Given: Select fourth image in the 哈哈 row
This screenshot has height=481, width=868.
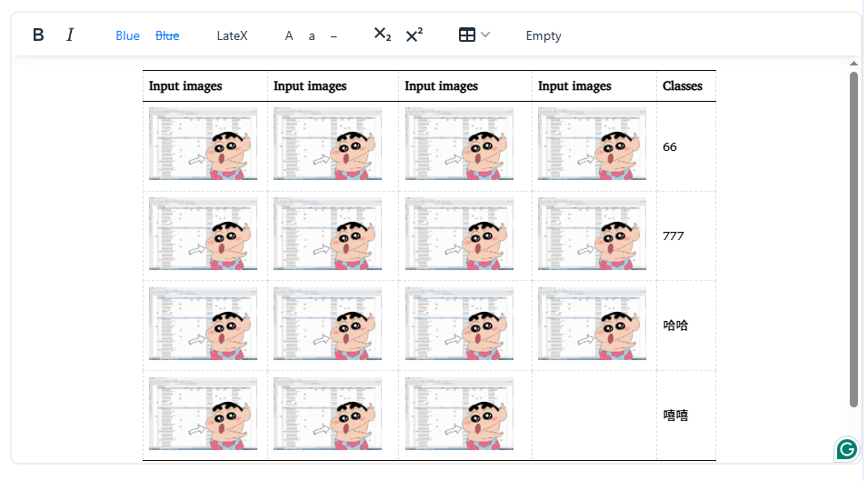Looking at the screenshot, I should click(593, 324).
